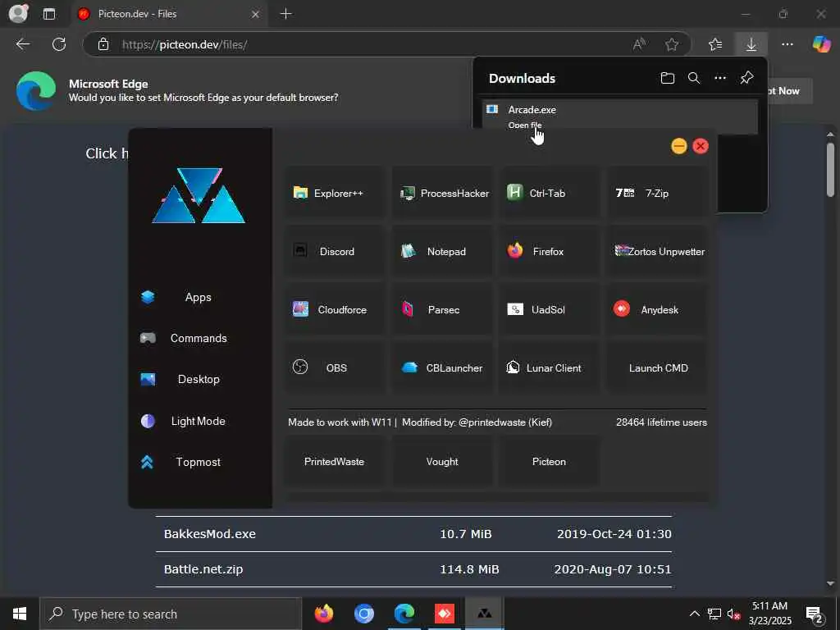Open the Desktop sidebar section
Screen dimensions: 840x630
click(199, 379)
